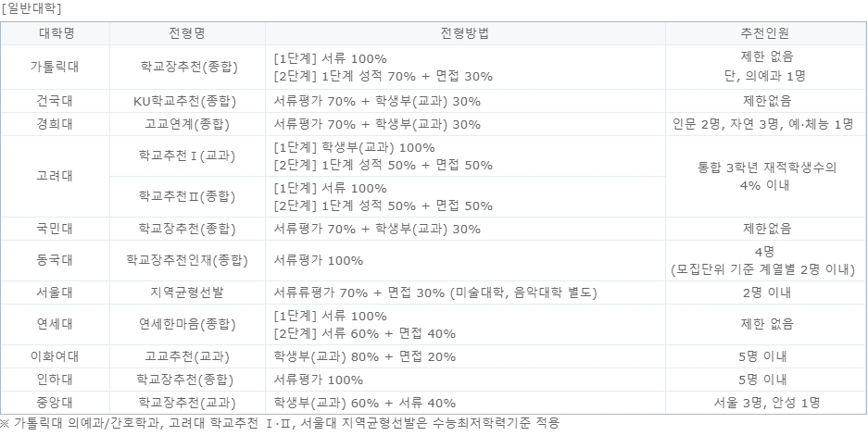Click the 전형명 column header
The width and height of the screenshot is (868, 436).
(187, 33)
